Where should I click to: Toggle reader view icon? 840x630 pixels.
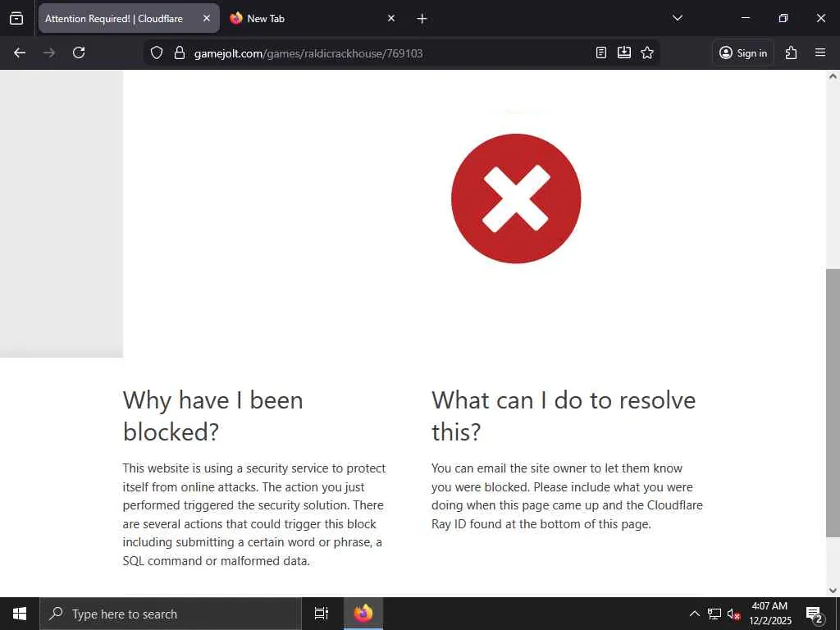(601, 52)
